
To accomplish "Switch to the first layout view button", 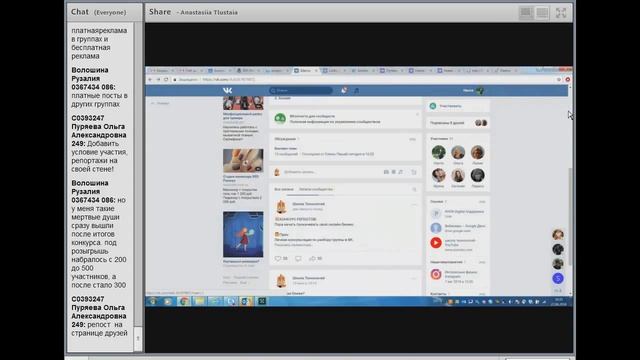I will click(526, 13).
